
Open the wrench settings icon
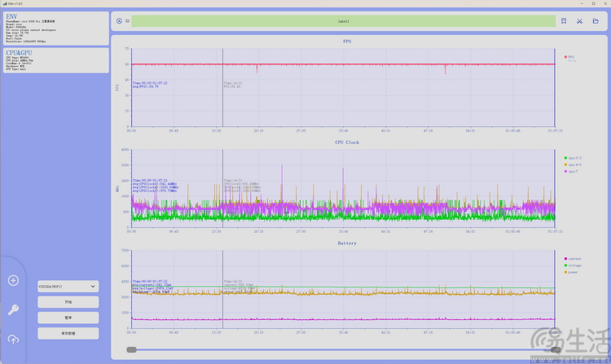tap(13, 309)
